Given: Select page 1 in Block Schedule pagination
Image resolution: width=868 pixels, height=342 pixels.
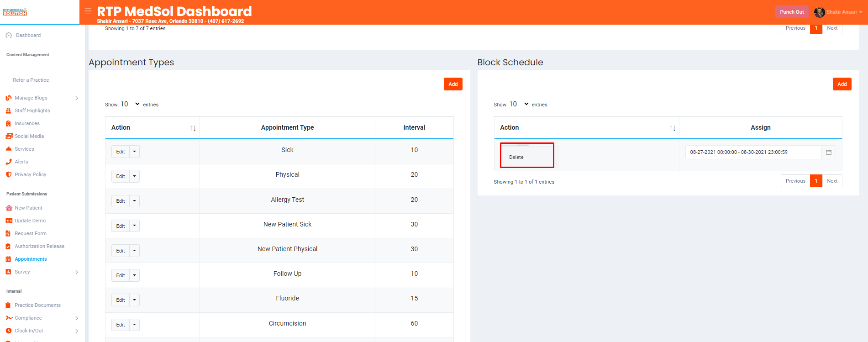Looking at the screenshot, I should [x=816, y=181].
